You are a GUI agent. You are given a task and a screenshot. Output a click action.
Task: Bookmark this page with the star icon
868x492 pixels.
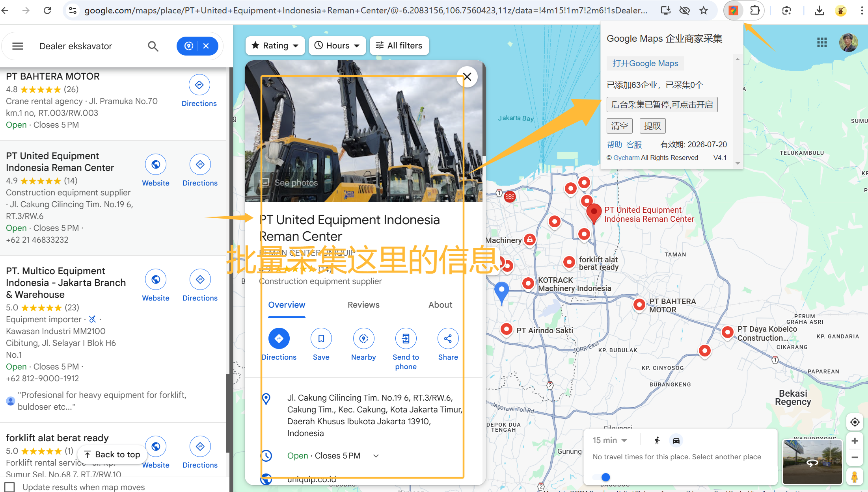(x=704, y=11)
